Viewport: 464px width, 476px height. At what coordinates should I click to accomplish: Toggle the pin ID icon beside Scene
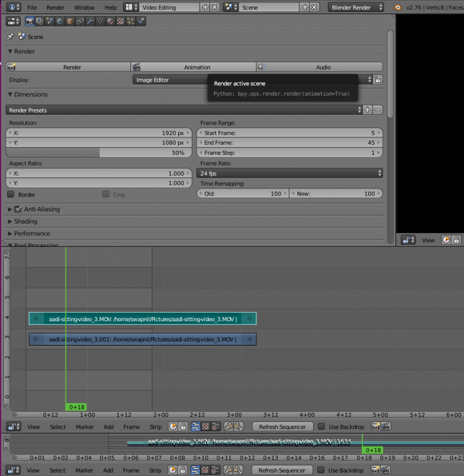point(11,37)
